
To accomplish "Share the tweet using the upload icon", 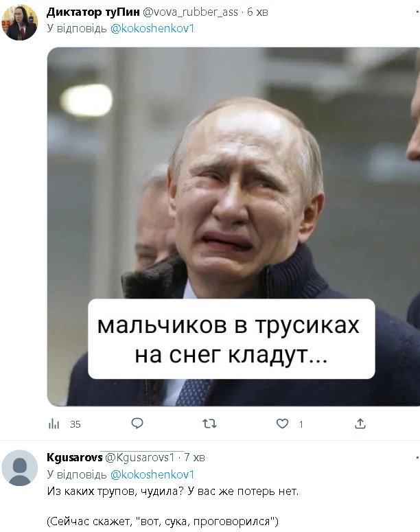I will (360, 424).
